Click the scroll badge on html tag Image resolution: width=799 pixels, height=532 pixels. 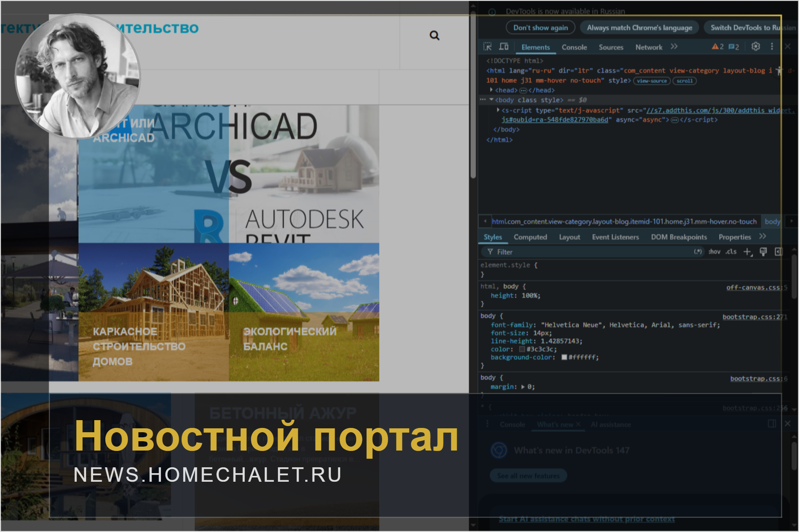pyautogui.click(x=684, y=81)
